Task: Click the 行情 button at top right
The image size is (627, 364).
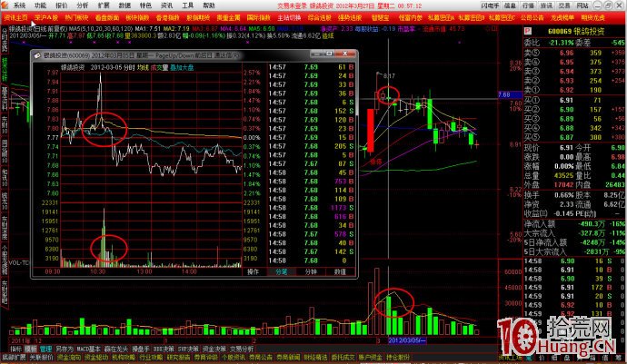Action: (528, 5)
